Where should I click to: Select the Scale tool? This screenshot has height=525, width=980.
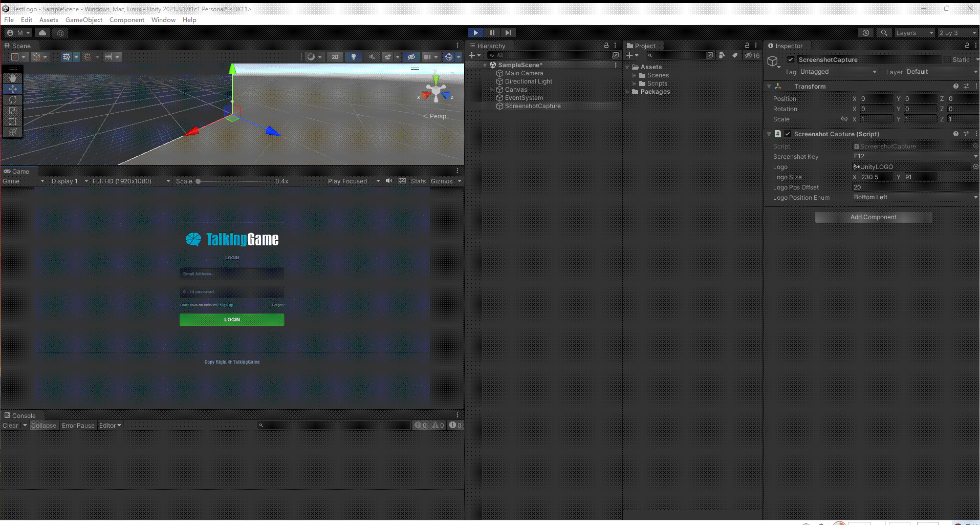pos(13,111)
